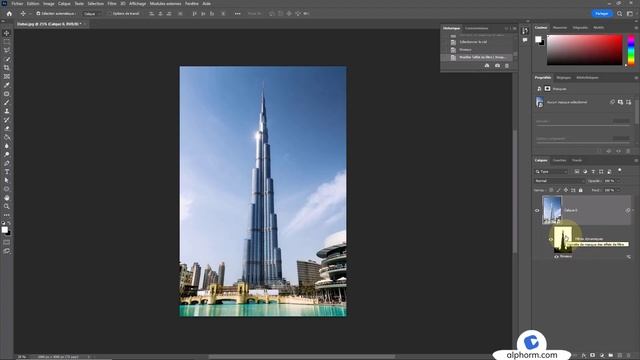Select the Hand tool
640x360 pixels.
[x=7, y=198]
